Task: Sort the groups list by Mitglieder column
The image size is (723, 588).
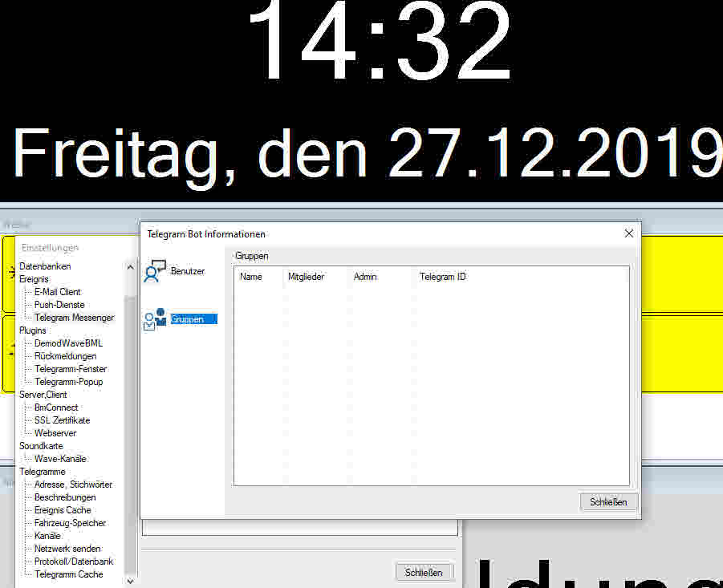Action: point(306,277)
